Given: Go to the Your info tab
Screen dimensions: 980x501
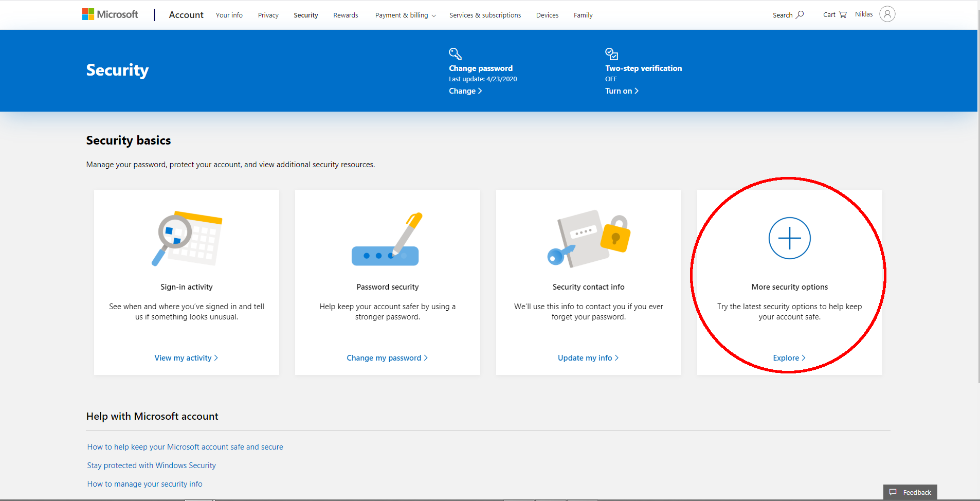Looking at the screenshot, I should (229, 15).
